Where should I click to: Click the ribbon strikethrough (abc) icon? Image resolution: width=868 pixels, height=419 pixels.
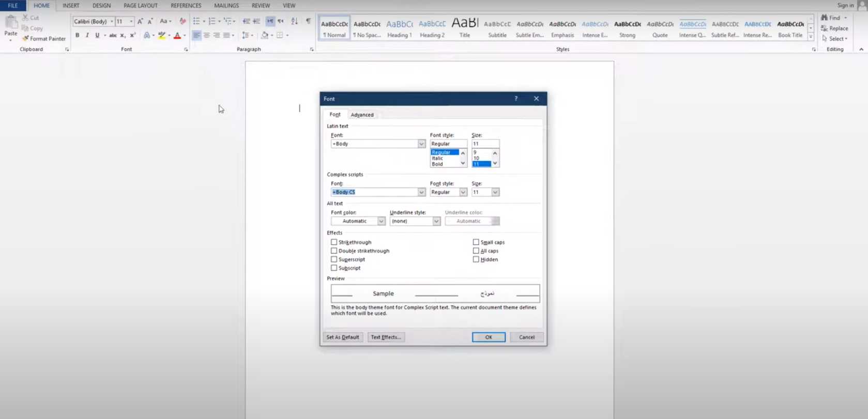[113, 36]
